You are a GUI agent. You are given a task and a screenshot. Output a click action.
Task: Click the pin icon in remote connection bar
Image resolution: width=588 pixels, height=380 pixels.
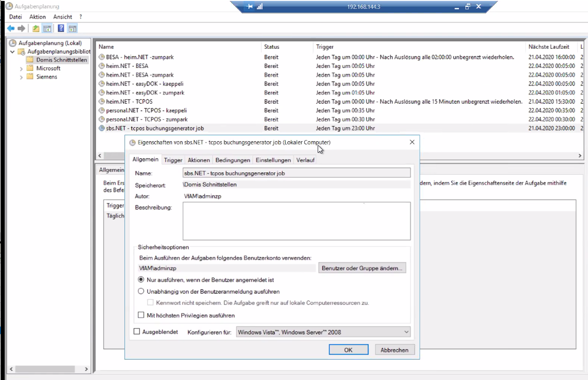coord(249,7)
